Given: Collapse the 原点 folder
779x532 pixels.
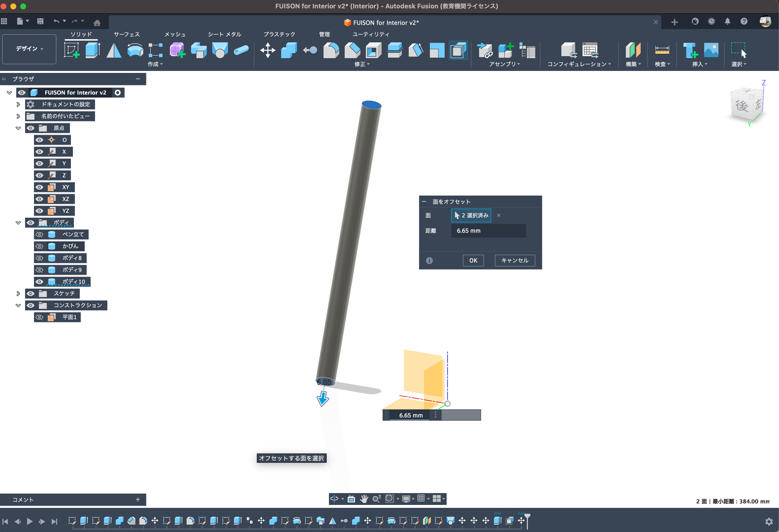Looking at the screenshot, I should pyautogui.click(x=18, y=128).
